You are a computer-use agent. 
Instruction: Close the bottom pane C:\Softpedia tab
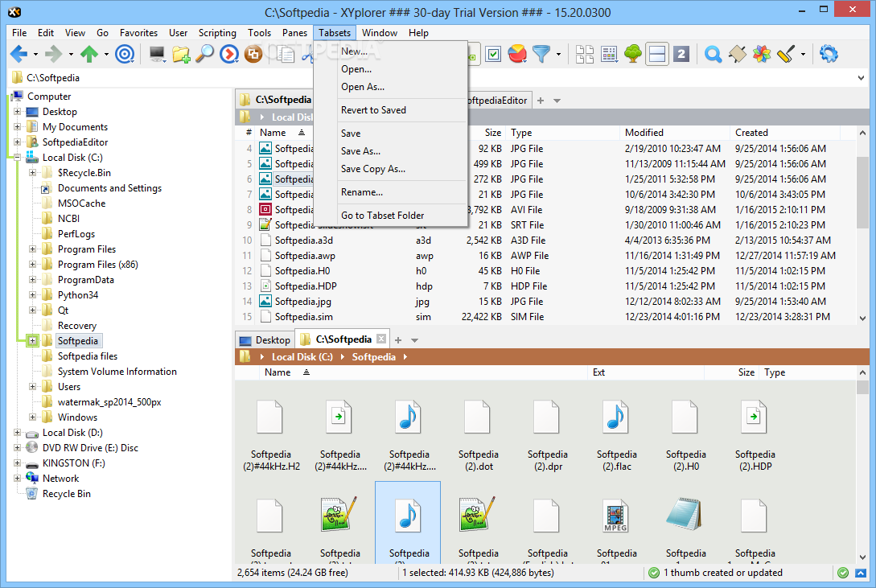(x=381, y=339)
